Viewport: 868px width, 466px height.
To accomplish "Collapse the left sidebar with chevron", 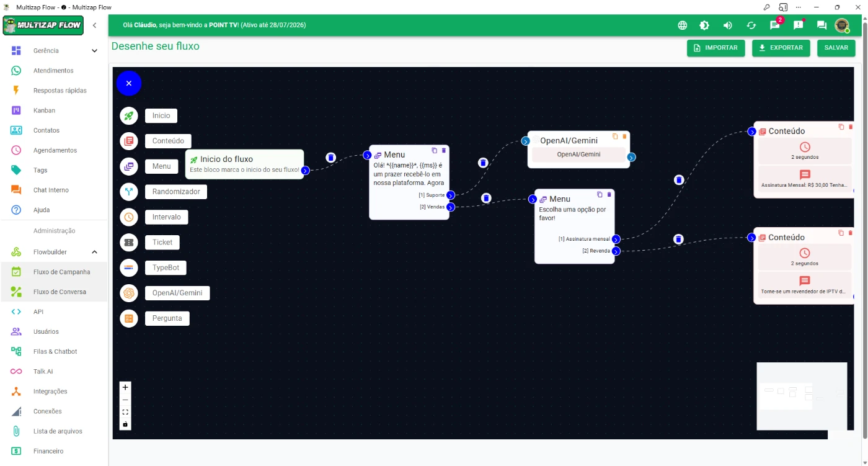I will click(94, 25).
